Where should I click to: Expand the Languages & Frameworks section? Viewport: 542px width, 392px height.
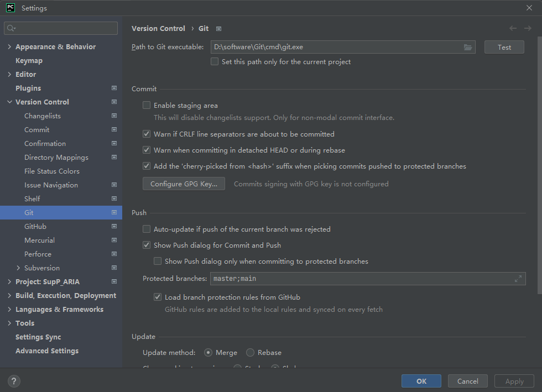click(9, 310)
